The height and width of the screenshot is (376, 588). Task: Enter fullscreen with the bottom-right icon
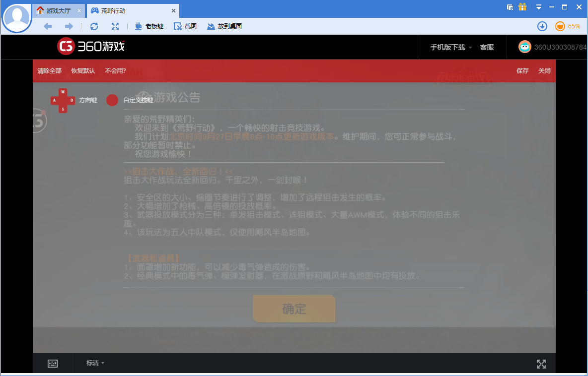[x=541, y=364]
